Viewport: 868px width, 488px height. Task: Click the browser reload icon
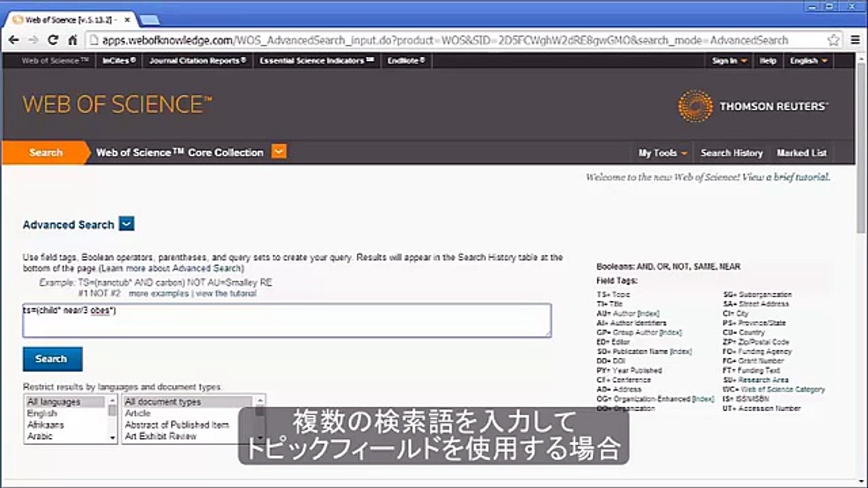[53, 40]
